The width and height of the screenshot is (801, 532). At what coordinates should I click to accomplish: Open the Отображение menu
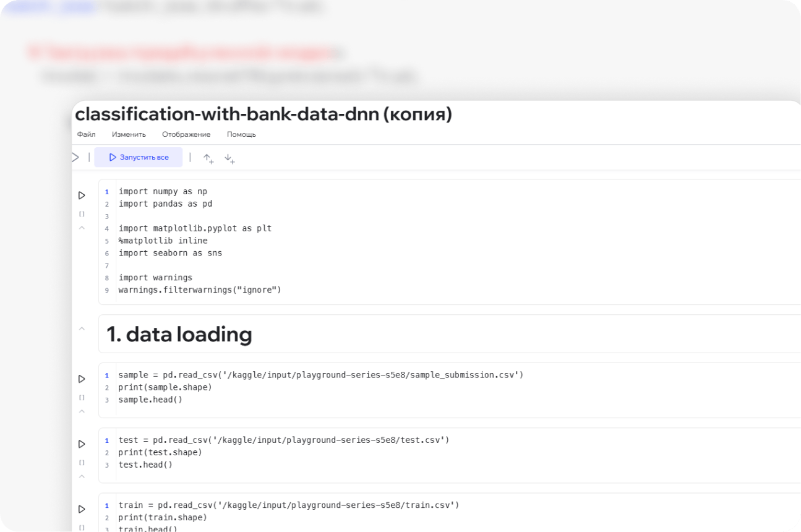click(186, 134)
